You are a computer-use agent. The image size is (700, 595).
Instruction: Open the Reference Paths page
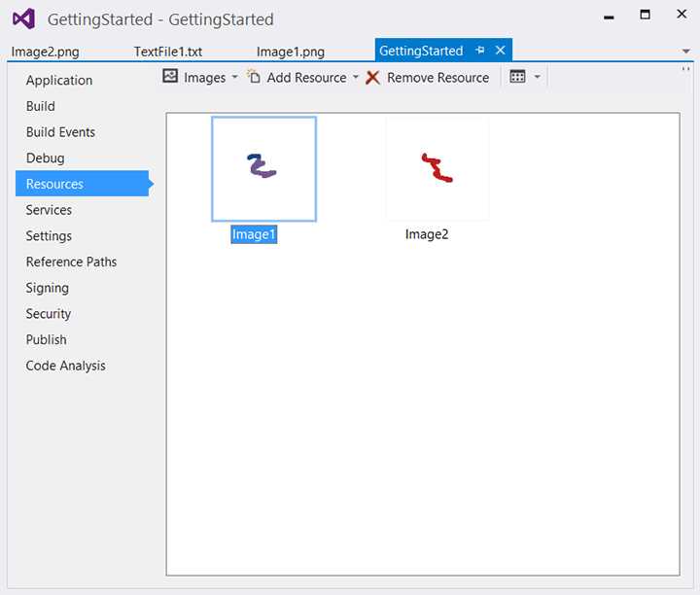[x=71, y=262]
